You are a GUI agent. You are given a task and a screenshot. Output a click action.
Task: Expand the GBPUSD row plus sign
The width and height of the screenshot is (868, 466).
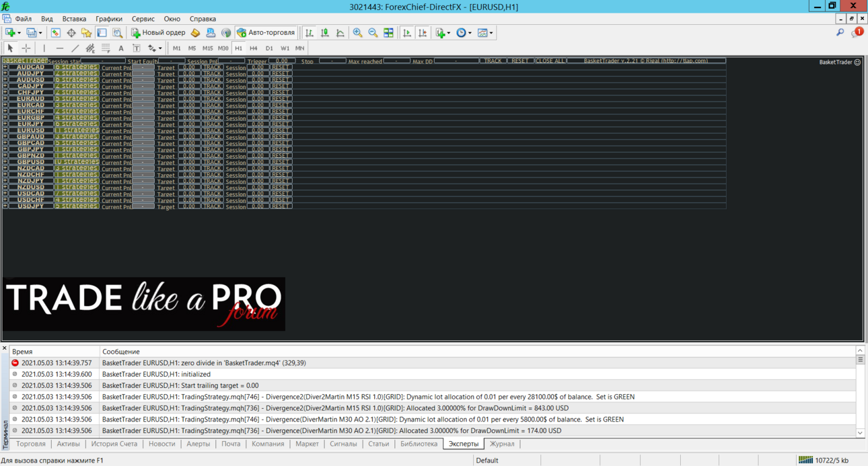tap(5, 162)
